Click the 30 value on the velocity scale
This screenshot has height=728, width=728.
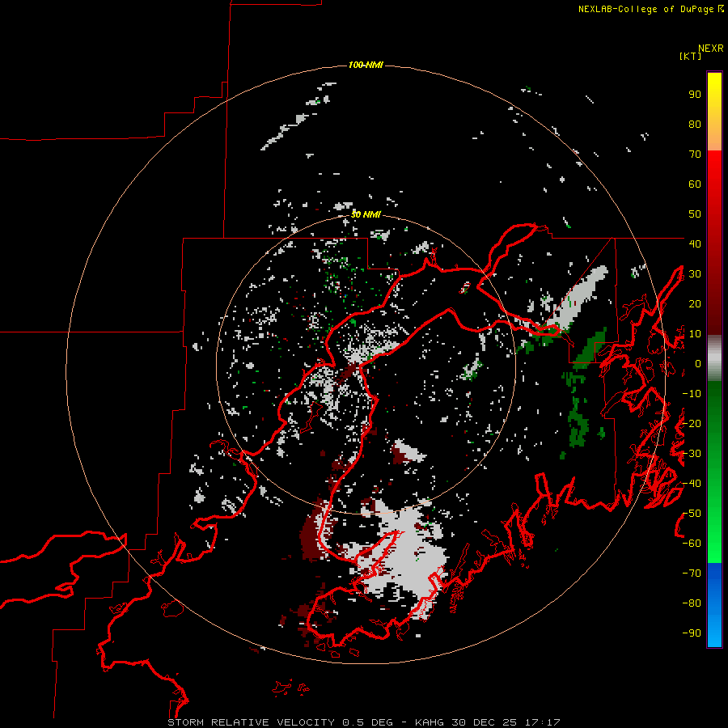pyautogui.click(x=695, y=274)
